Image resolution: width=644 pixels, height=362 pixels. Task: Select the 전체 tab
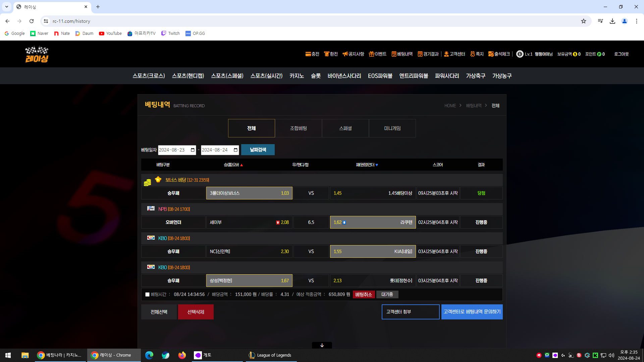252,128
